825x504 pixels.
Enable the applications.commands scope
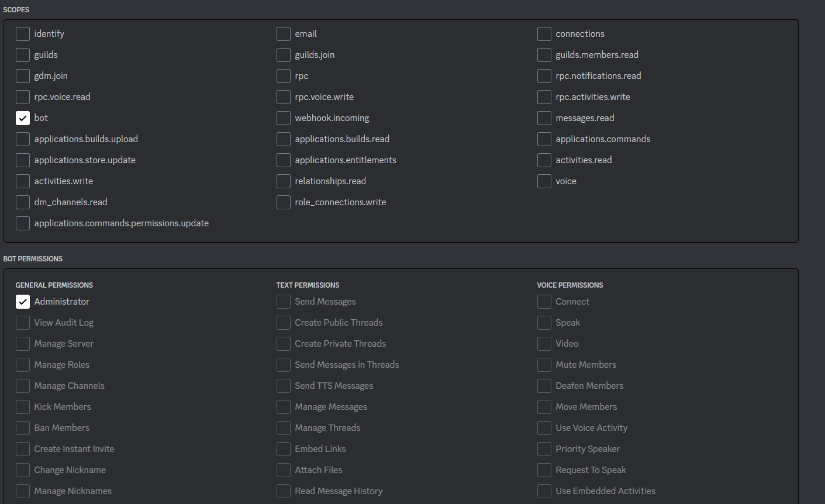[x=544, y=139]
